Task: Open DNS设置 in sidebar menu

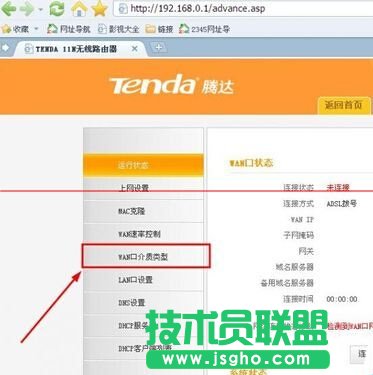Action: click(x=143, y=302)
